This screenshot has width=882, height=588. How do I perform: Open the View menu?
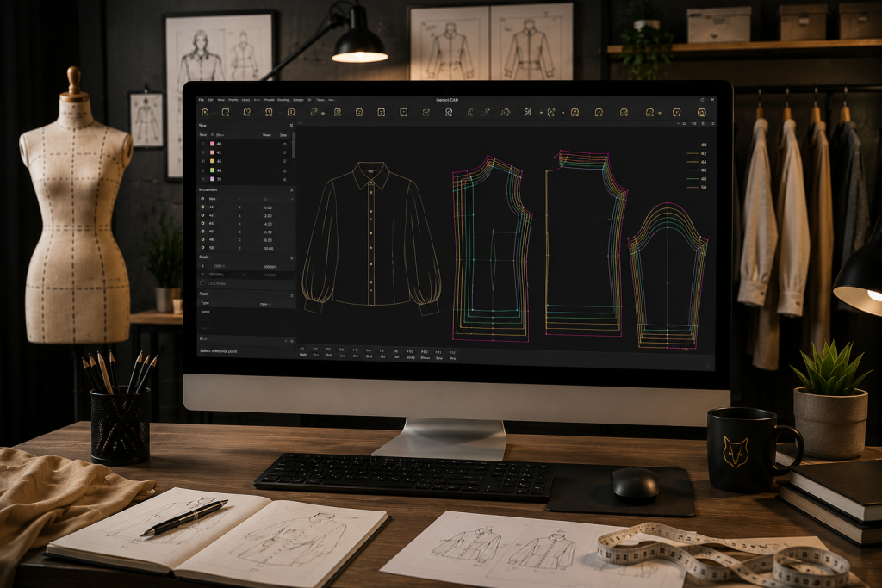click(221, 100)
